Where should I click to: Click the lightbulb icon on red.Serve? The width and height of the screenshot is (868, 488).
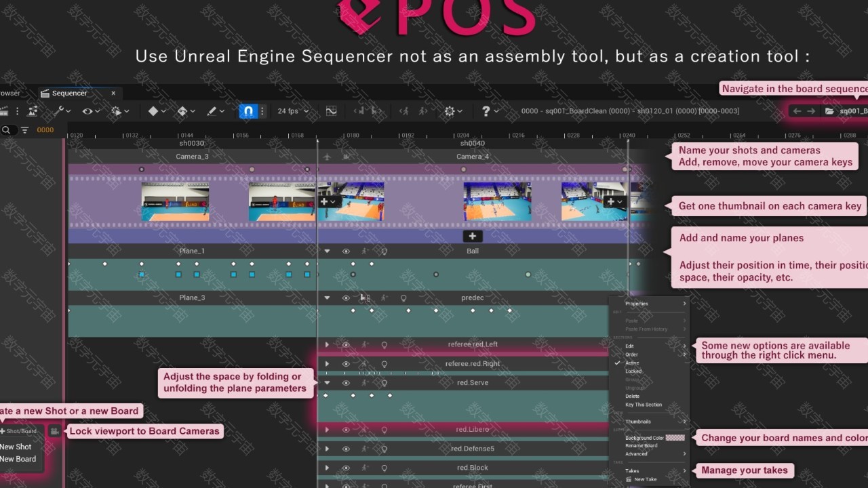coord(384,383)
